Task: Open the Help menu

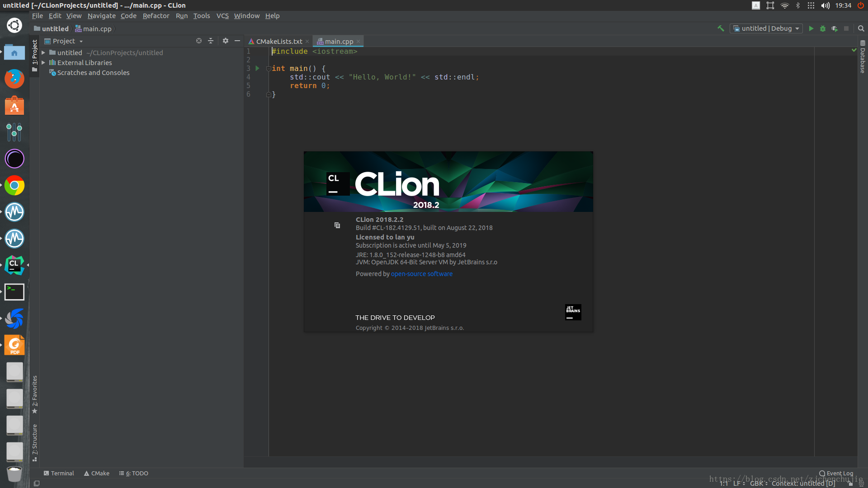Action: click(x=273, y=16)
